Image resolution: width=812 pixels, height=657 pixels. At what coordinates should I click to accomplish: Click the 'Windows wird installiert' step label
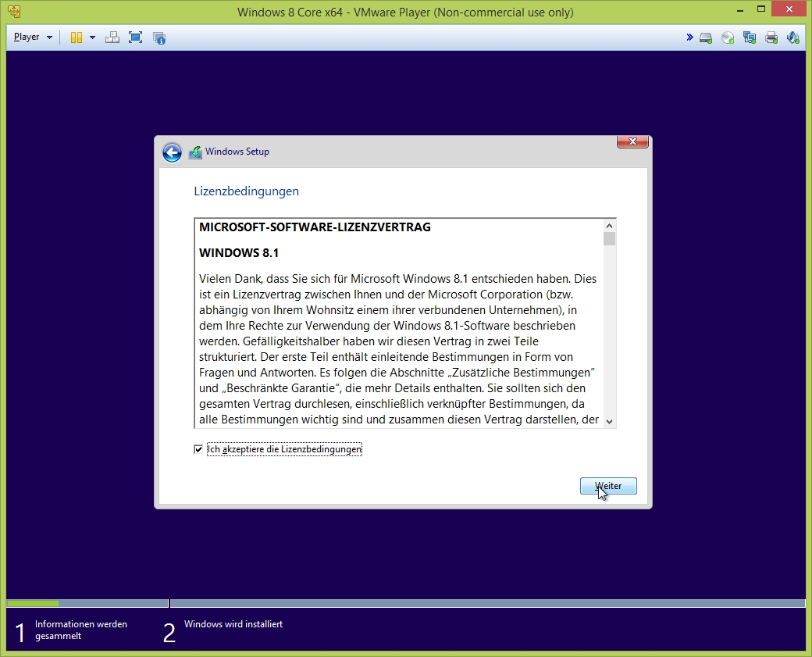tap(233, 624)
